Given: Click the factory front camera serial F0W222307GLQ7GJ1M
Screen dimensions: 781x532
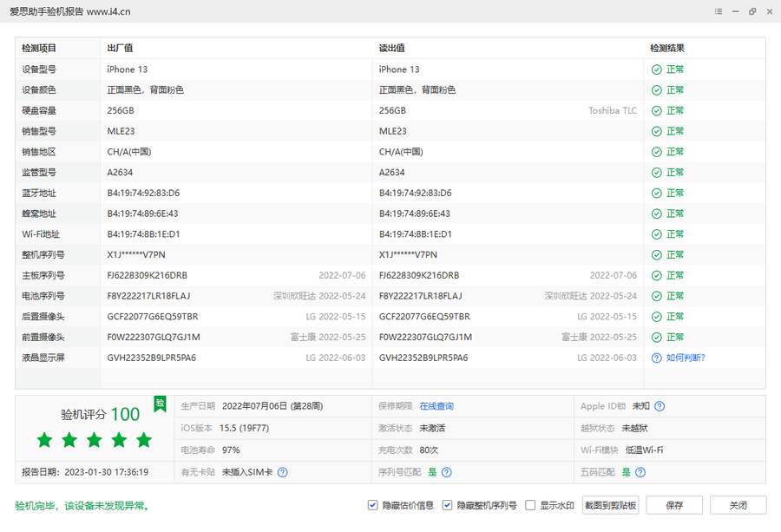Looking at the screenshot, I should pos(154,338).
